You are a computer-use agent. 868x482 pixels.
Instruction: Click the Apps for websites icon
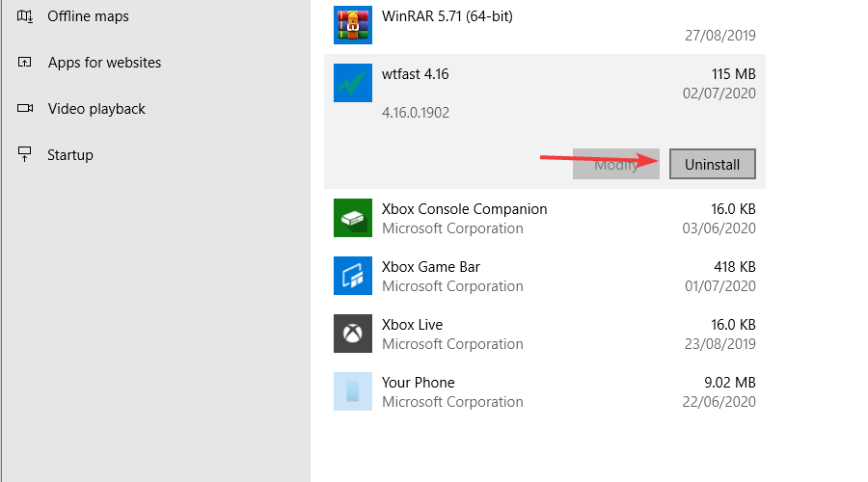coord(25,62)
